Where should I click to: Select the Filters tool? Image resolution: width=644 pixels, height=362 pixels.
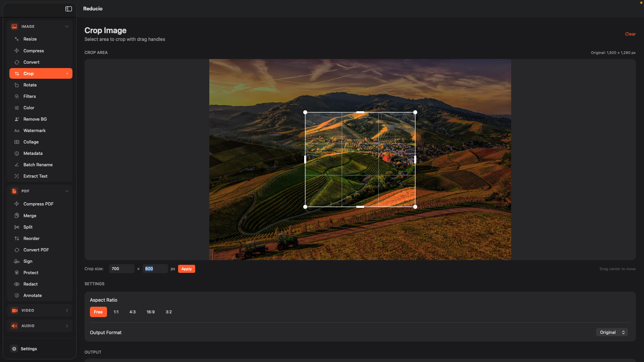click(30, 96)
